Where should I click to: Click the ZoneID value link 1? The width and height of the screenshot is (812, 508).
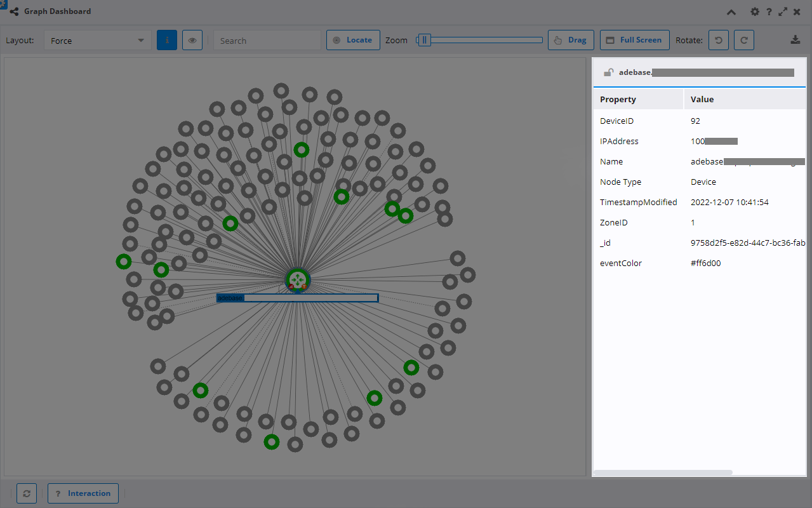(x=693, y=222)
